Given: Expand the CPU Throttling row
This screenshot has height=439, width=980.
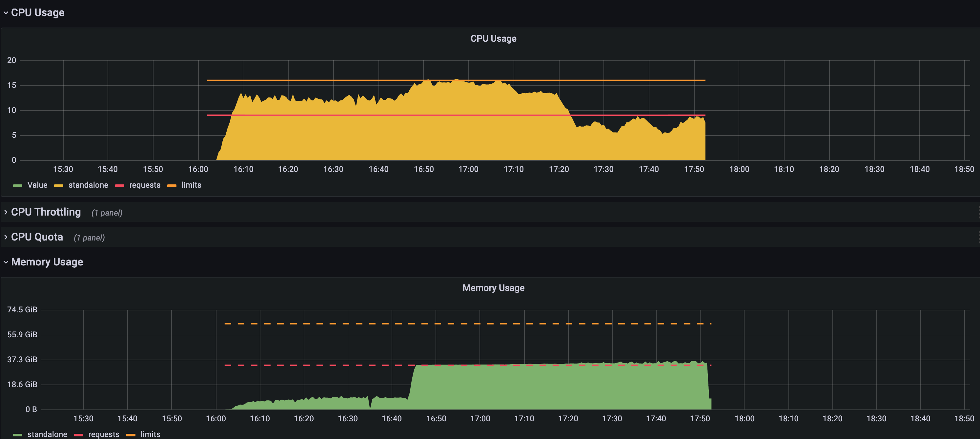Looking at the screenshot, I should pos(46,212).
